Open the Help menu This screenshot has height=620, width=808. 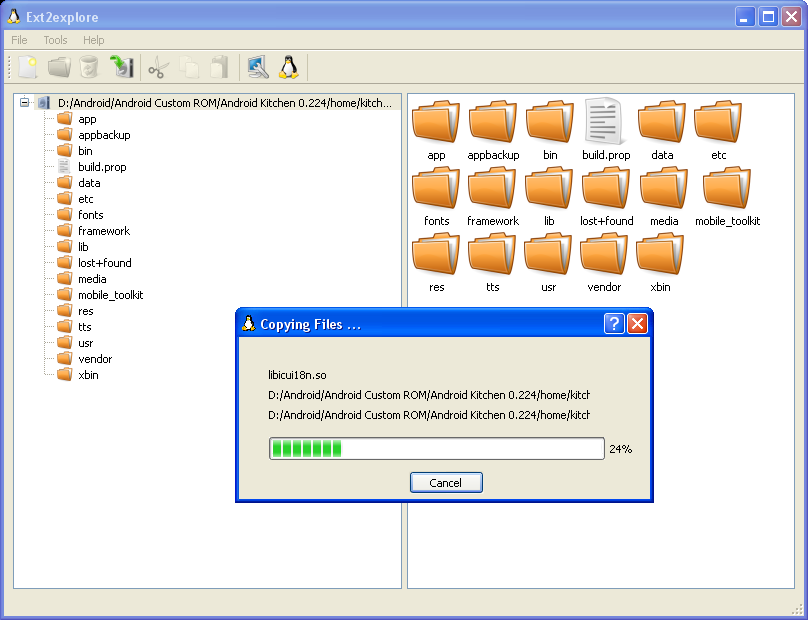[x=94, y=40]
